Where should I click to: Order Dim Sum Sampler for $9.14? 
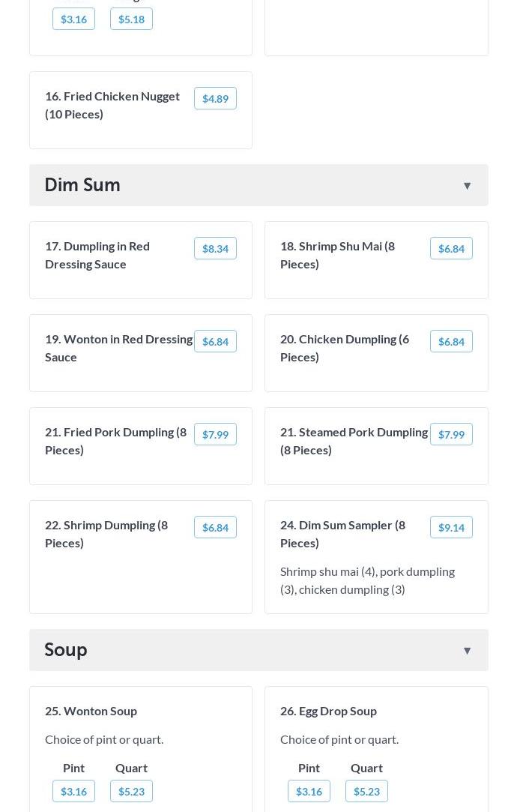coord(451,527)
